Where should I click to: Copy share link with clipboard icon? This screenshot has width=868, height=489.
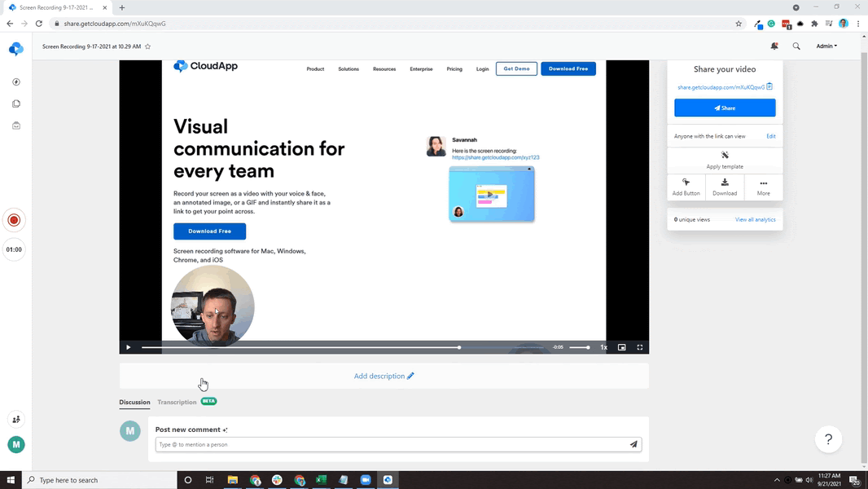click(x=769, y=86)
